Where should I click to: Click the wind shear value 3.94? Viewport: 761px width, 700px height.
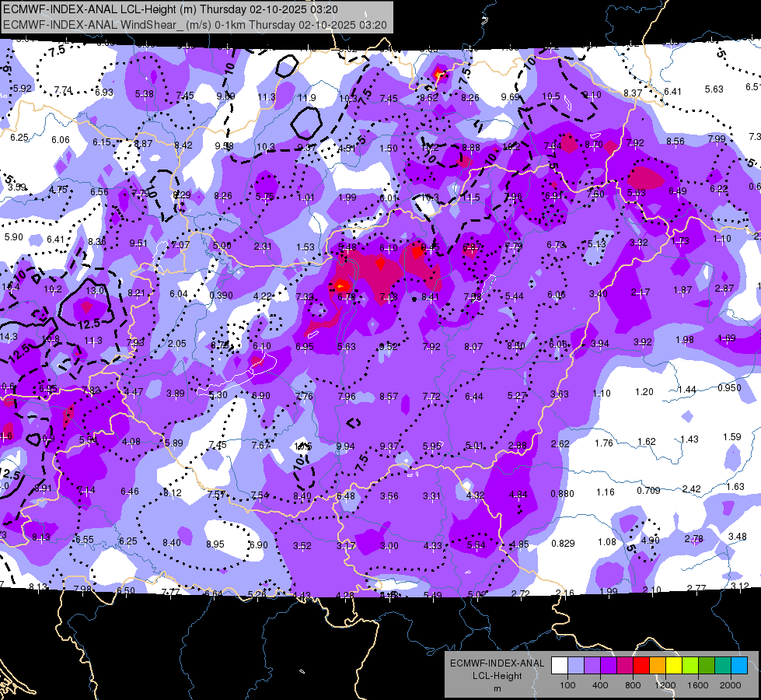pyautogui.click(x=600, y=344)
